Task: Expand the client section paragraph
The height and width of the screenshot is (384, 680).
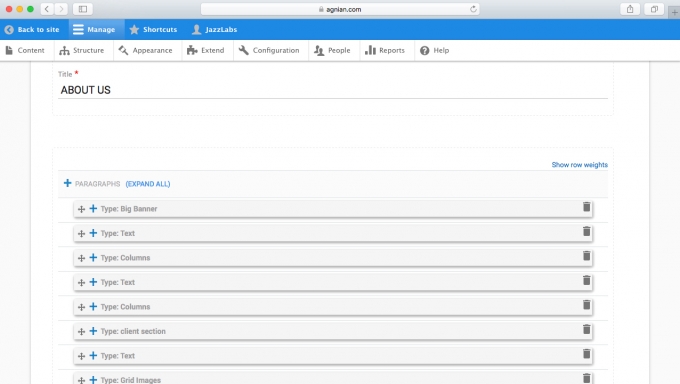Action: (x=93, y=331)
